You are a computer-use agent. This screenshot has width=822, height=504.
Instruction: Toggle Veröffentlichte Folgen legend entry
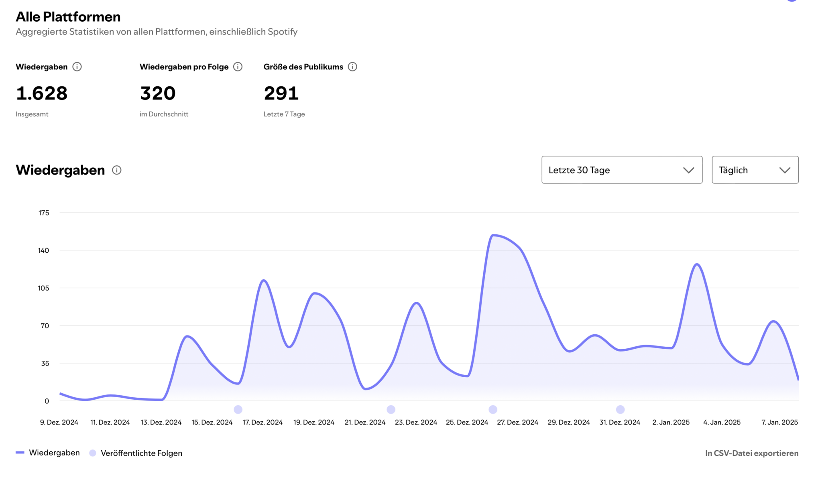point(141,453)
